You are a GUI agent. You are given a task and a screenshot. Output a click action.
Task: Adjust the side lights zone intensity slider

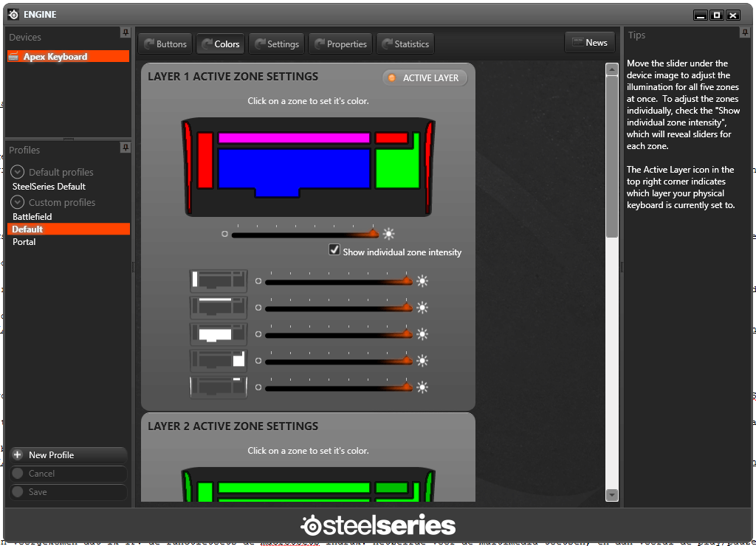338,387
